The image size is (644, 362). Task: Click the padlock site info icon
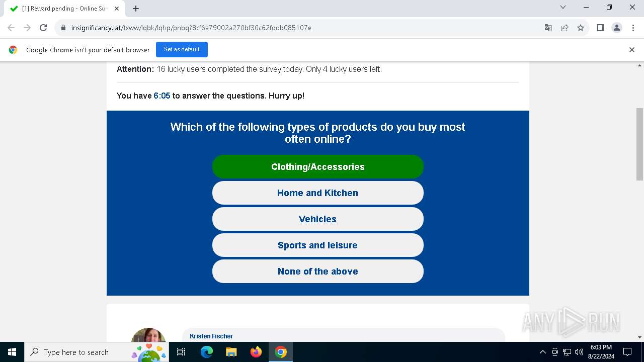point(63,28)
